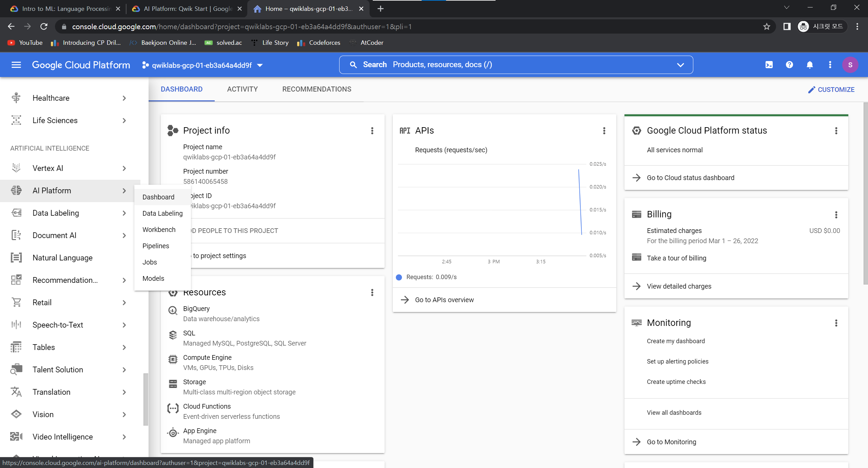This screenshot has width=868, height=468.
Task: Click the CUSTOMIZE pencil button
Action: pyautogui.click(x=831, y=90)
